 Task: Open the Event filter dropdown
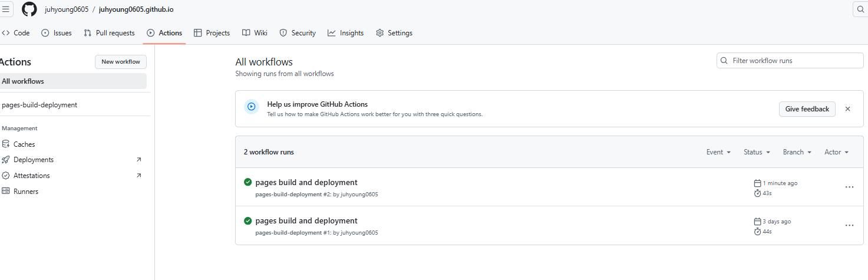(718, 152)
